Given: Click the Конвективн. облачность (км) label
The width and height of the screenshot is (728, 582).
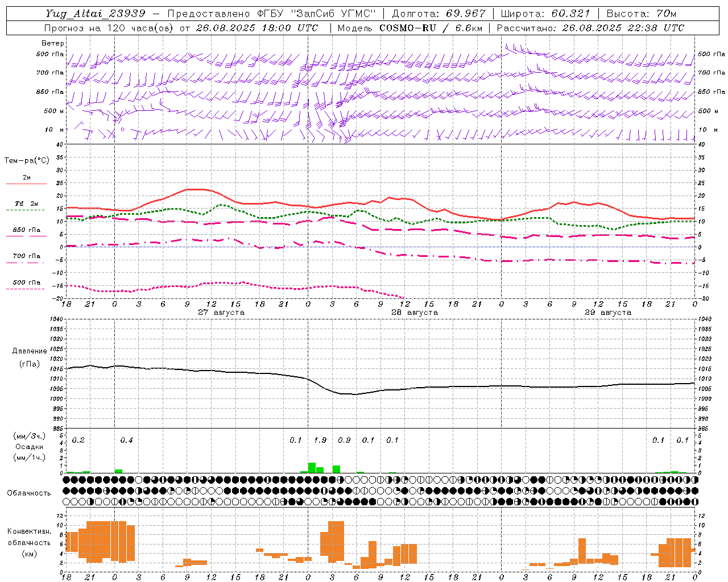Looking at the screenshot, I should pos(30,543).
